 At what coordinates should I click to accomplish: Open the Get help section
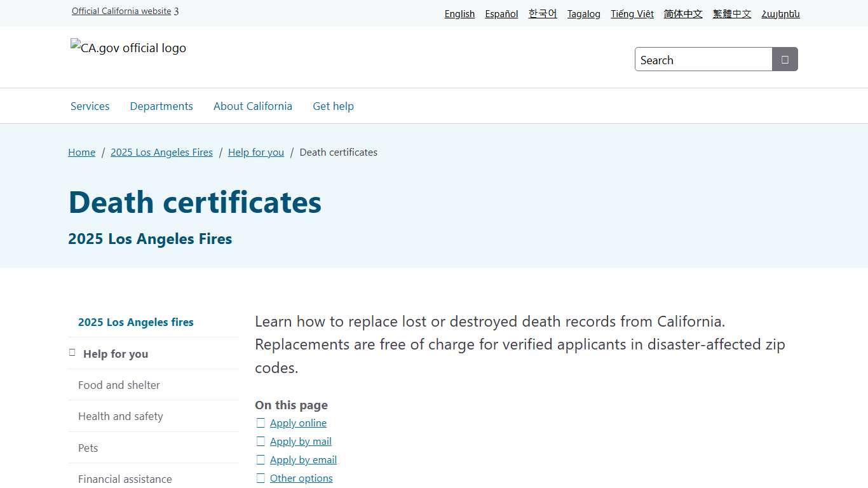pyautogui.click(x=333, y=106)
